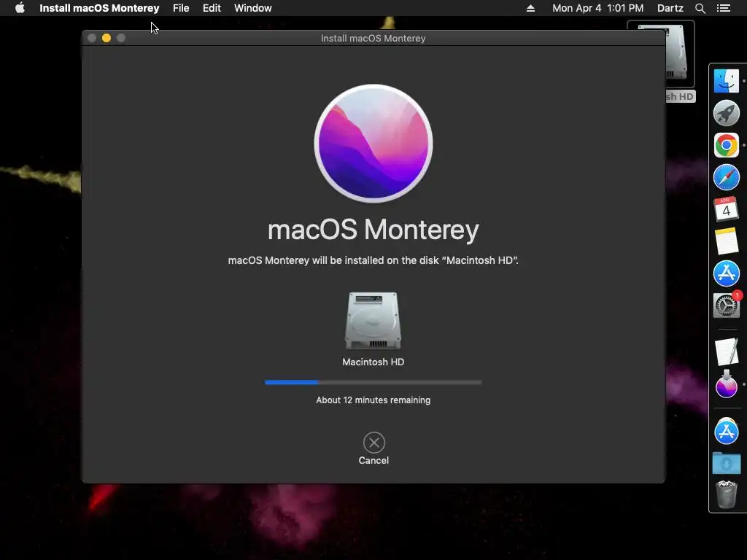This screenshot has height=560, width=747.
Task: Click the installation progress bar
Action: click(x=373, y=382)
